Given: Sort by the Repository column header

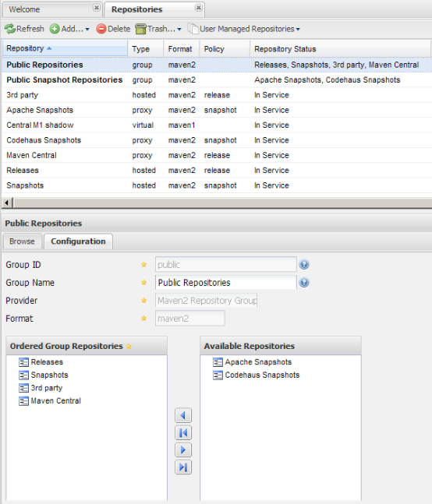Looking at the screenshot, I should [x=65, y=48].
